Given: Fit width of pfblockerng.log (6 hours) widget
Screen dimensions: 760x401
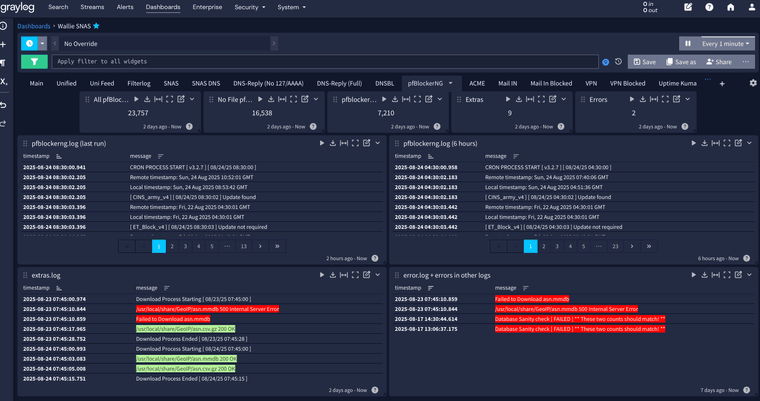Looking at the screenshot, I should pyautogui.click(x=715, y=143).
